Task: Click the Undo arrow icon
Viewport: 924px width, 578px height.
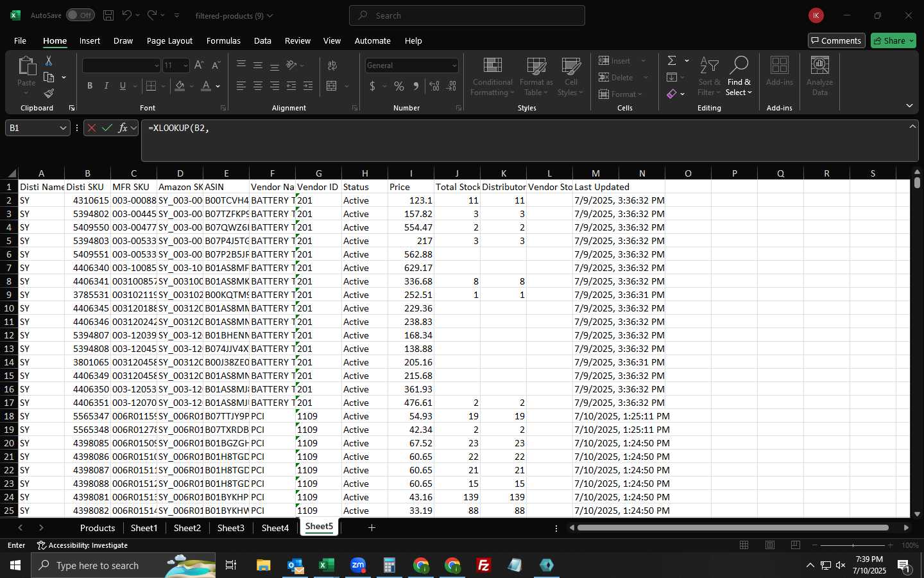Action: point(127,15)
